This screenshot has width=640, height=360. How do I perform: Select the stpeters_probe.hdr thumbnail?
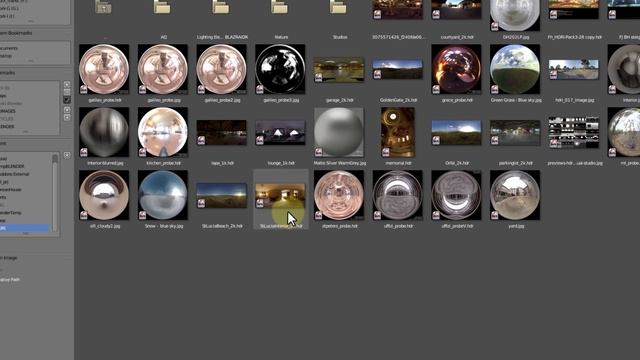pos(339,195)
